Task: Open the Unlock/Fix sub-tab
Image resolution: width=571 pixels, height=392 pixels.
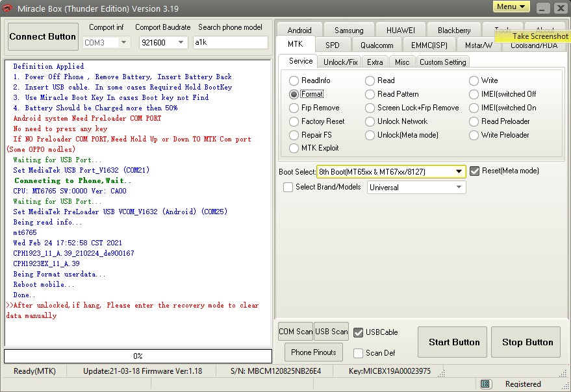Action: click(340, 62)
